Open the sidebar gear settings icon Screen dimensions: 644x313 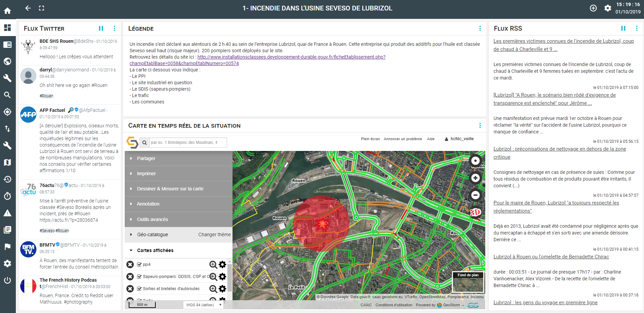tap(7, 263)
